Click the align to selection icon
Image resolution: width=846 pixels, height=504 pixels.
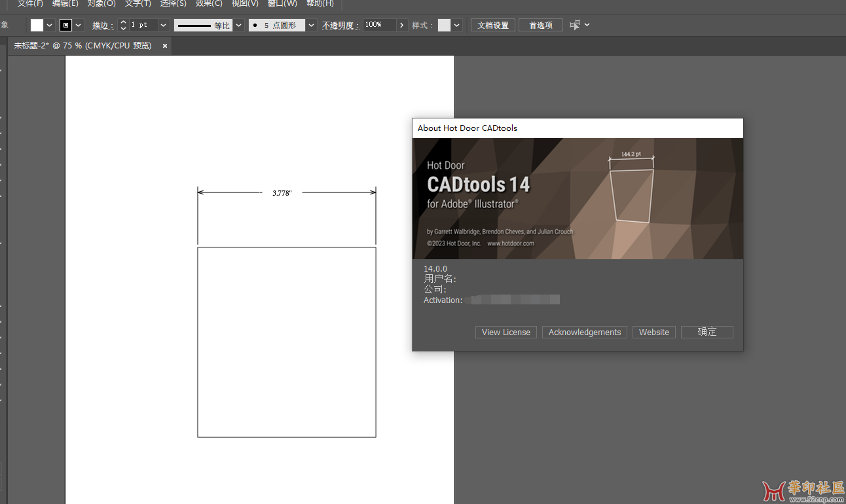tap(574, 25)
